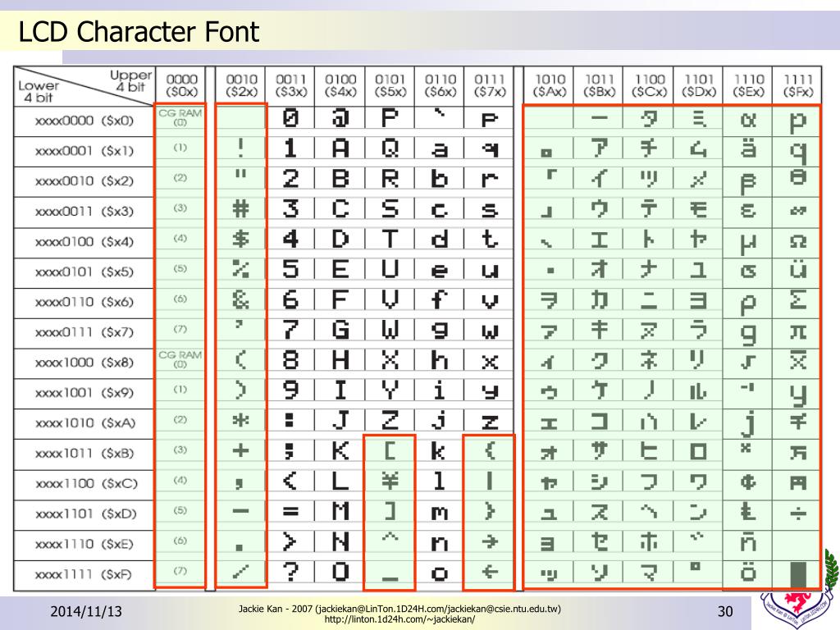Click the 'CG RAM (0)' cell in row $x0

[180, 117]
